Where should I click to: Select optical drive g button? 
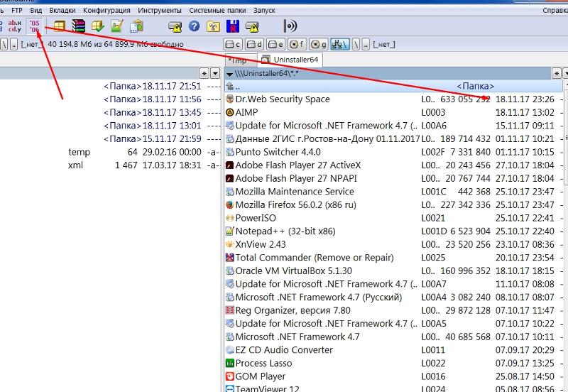(x=318, y=44)
